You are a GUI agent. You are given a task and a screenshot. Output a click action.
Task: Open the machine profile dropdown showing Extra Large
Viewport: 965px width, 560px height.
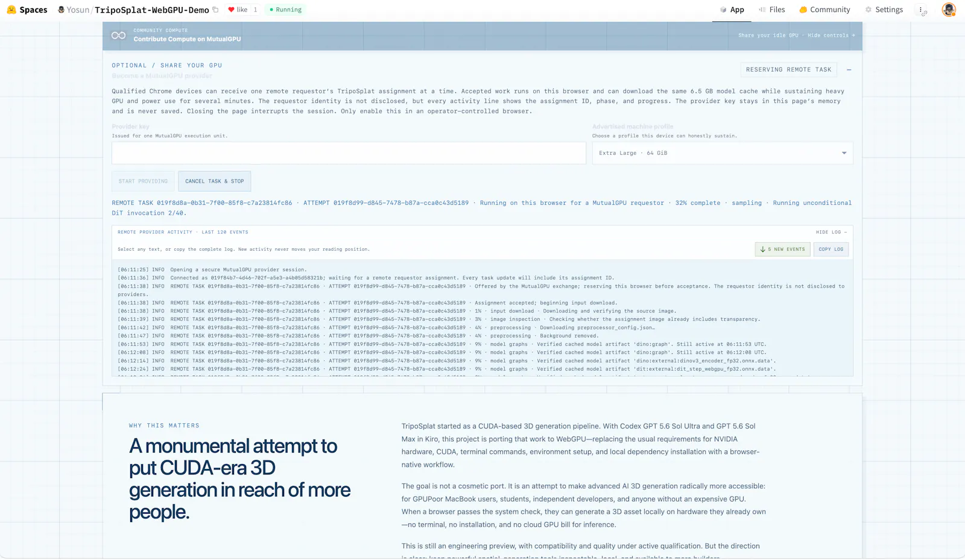(x=723, y=153)
